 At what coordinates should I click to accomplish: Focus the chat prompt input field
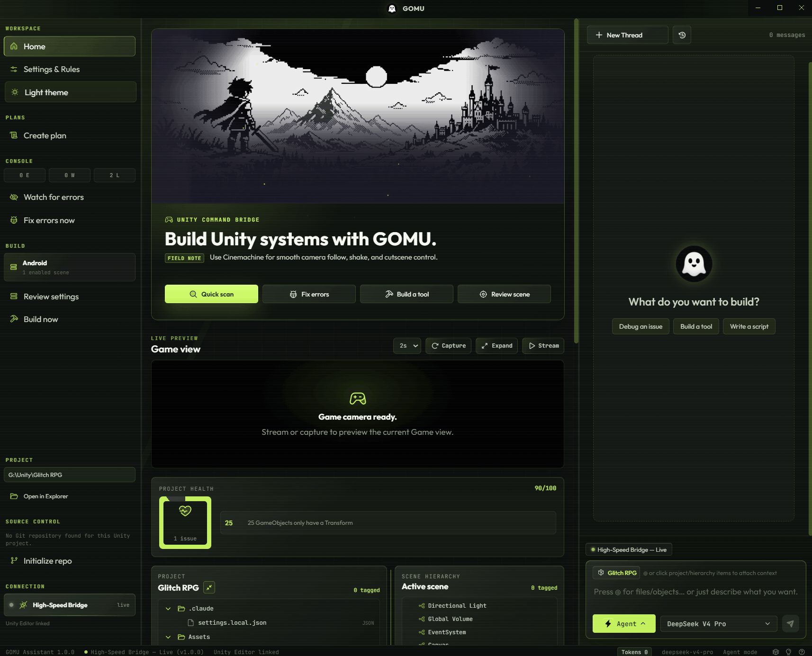tap(695, 592)
